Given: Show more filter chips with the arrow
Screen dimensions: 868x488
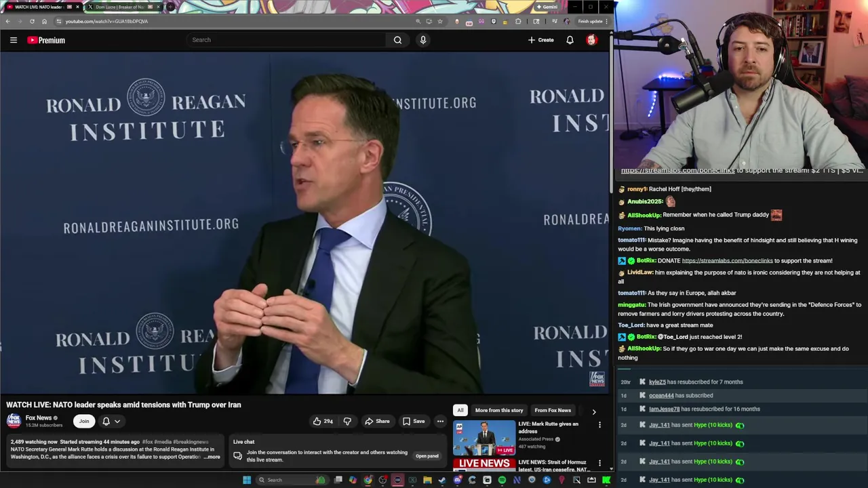Looking at the screenshot, I should (594, 411).
